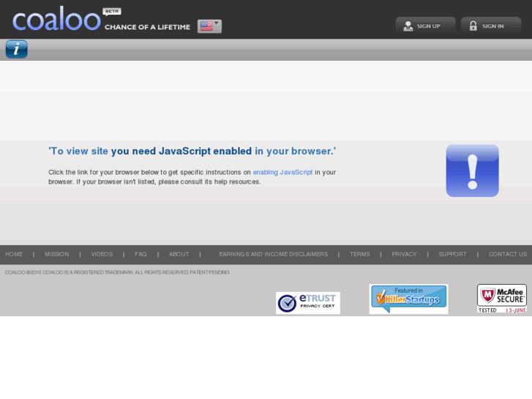Open the VIDEOS footer link

[102, 254]
